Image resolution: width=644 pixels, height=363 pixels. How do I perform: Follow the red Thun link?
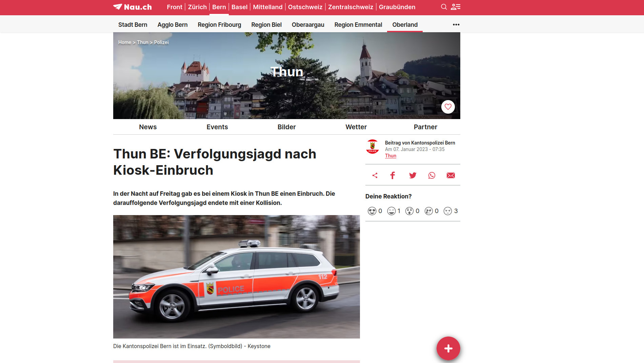[390, 156]
